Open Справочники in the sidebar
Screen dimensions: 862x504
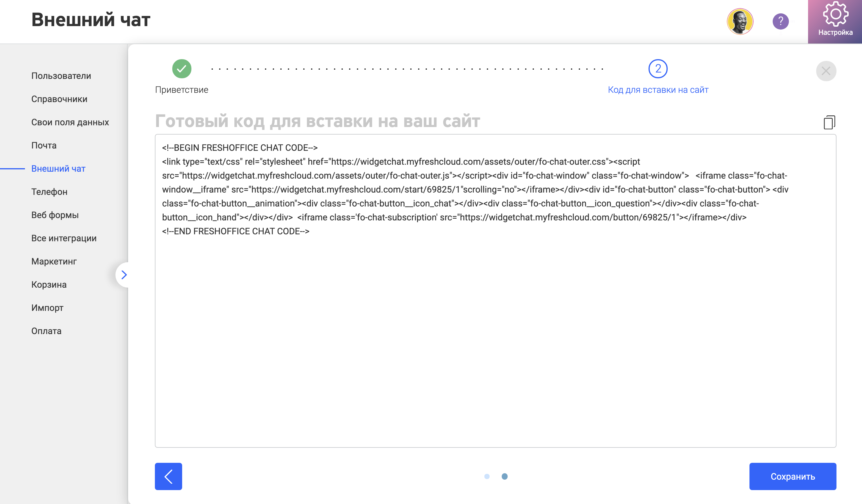(59, 99)
